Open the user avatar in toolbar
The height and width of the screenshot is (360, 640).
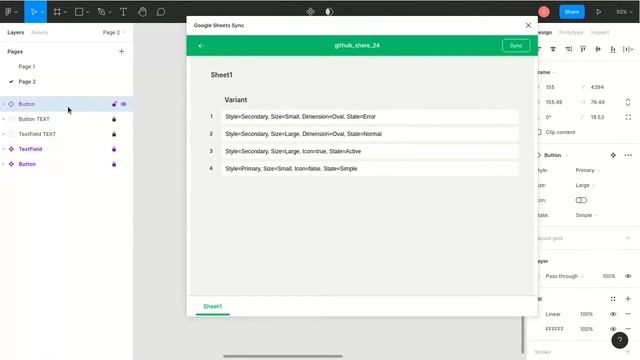click(544, 12)
